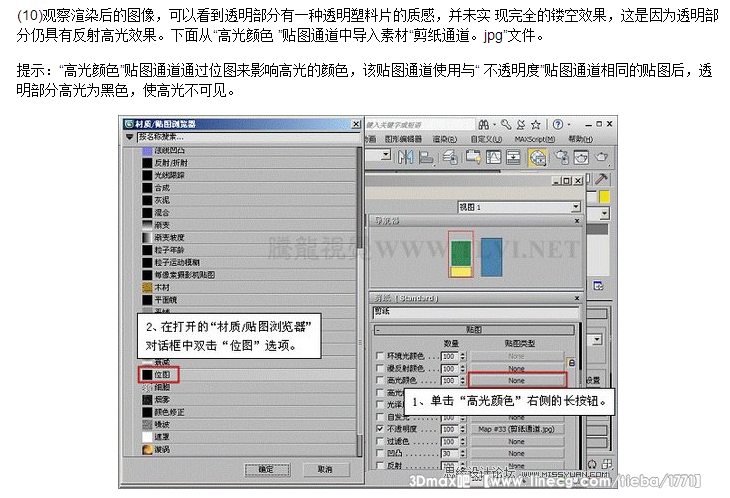Open Schematic View toolbar icon

point(513,157)
